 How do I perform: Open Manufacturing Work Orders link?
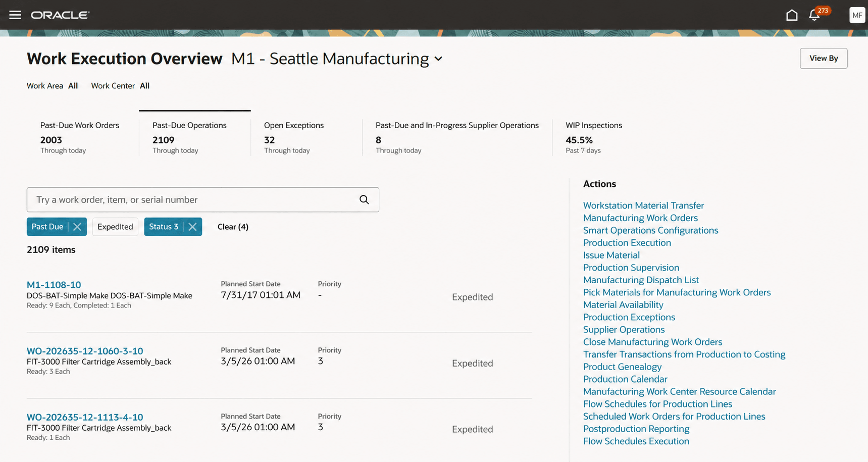point(640,218)
